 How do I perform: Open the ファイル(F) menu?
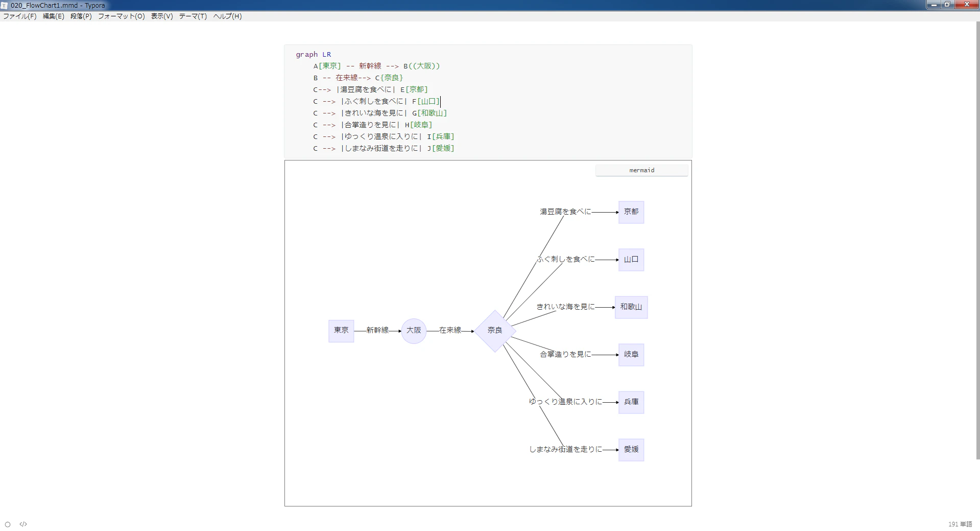tap(20, 16)
